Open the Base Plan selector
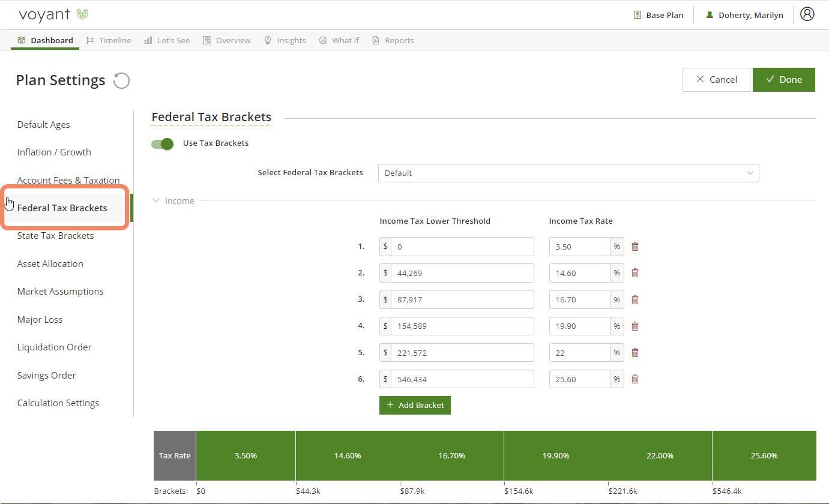 (659, 15)
